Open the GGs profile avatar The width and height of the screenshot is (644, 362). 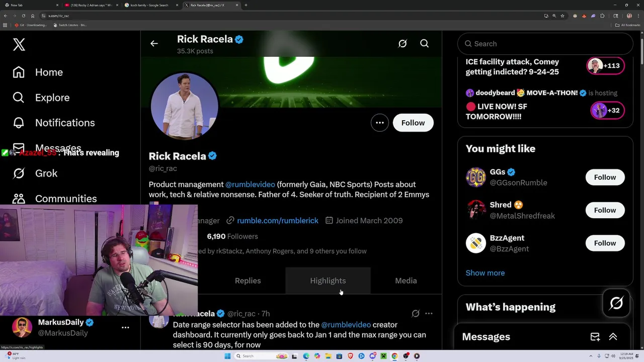(476, 177)
